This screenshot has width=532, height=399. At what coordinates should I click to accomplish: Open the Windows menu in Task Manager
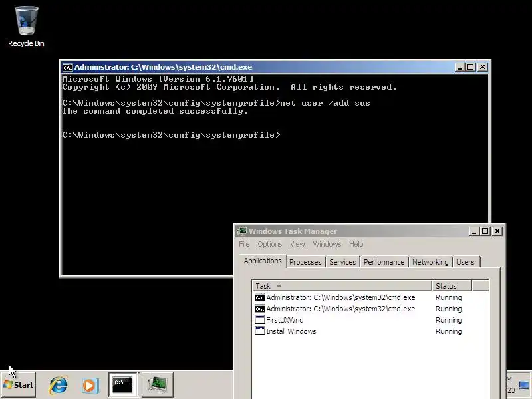327,244
